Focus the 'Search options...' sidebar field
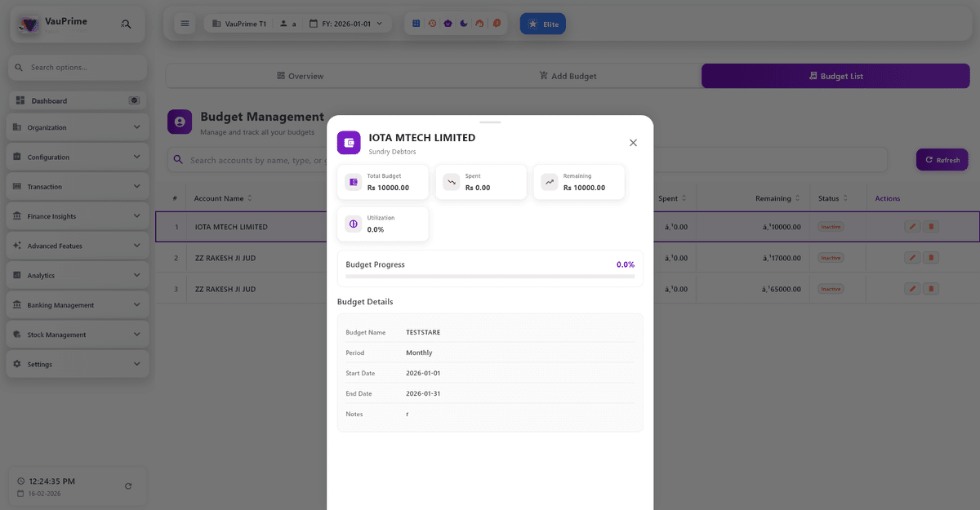This screenshot has height=510, width=980. click(78, 67)
